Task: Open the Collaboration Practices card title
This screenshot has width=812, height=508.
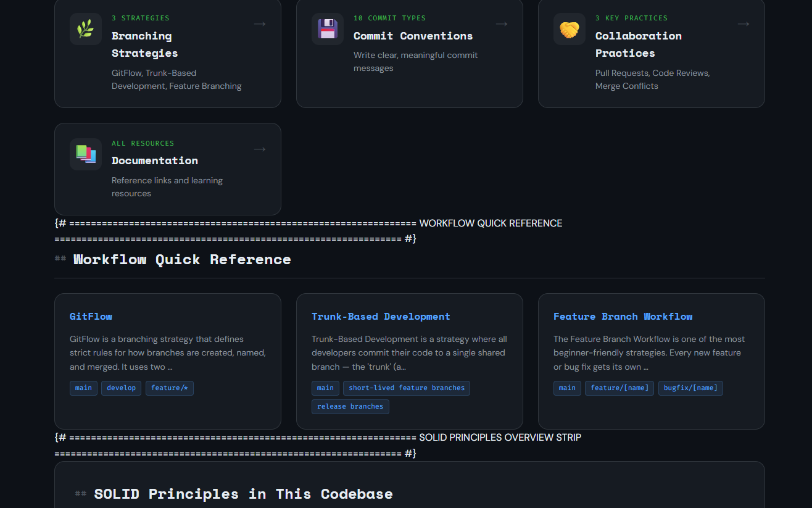Action: 639,44
